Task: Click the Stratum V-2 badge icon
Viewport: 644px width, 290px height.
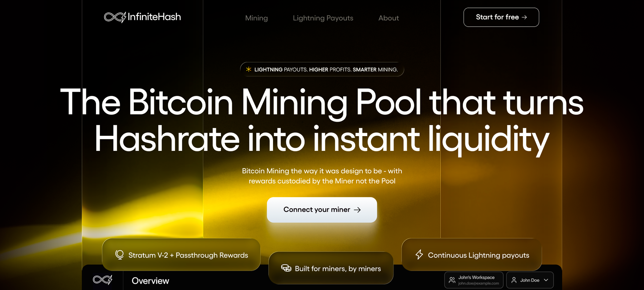Action: 119,255
